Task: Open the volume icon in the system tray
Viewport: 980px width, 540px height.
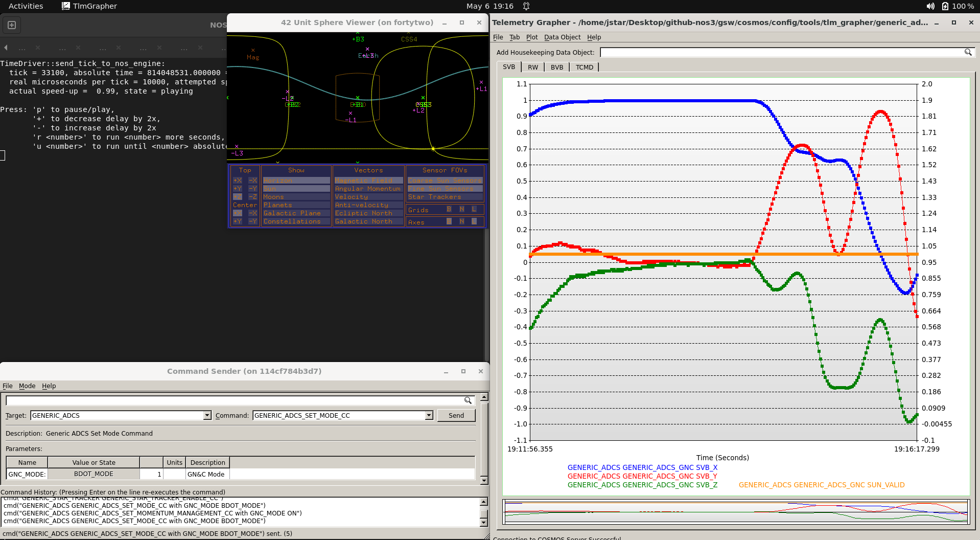Action: click(x=930, y=6)
